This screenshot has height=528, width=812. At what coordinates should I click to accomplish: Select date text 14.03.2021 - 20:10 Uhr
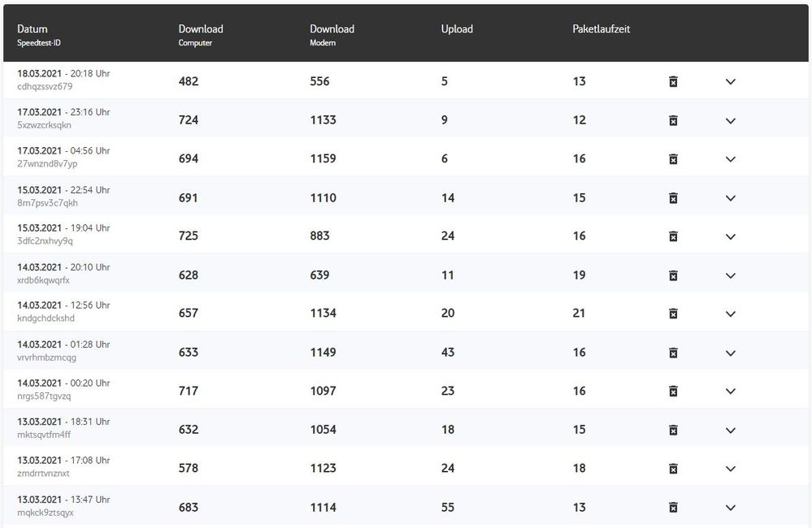[63, 267]
